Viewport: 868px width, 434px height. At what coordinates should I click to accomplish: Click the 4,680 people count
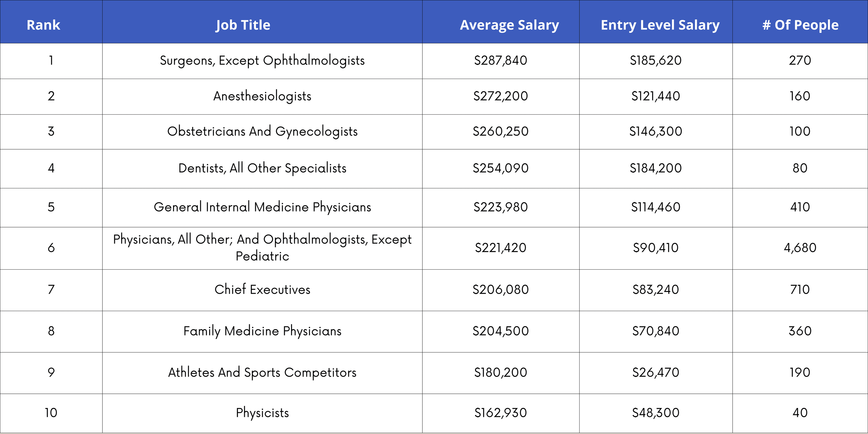click(x=800, y=248)
